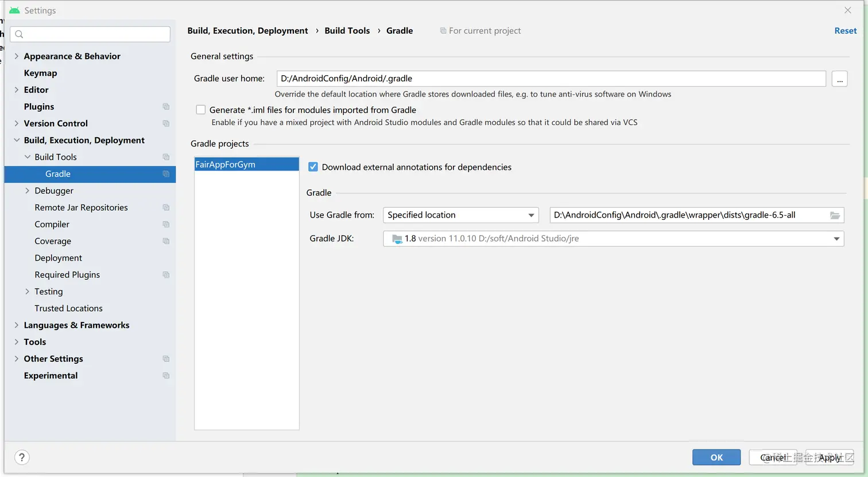
Task: Uncheck Download external annotations for dependencies
Action: [313, 167]
